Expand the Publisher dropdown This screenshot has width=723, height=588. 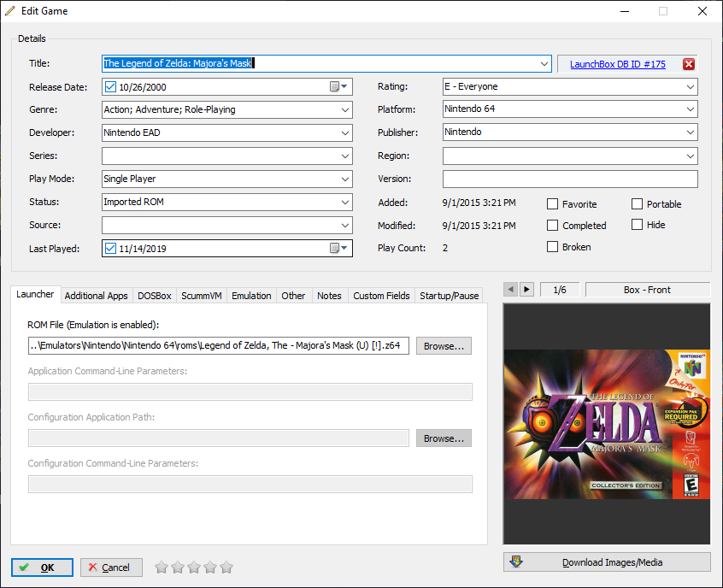[x=691, y=132]
